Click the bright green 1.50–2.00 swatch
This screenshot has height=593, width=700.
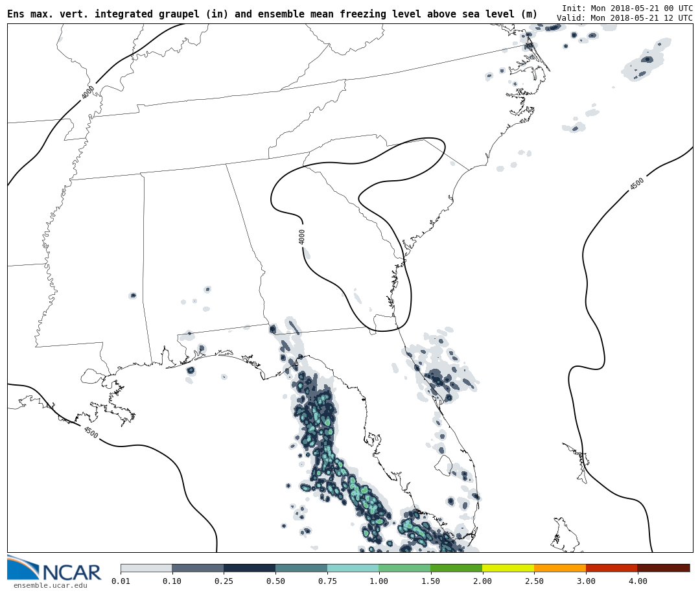click(456, 568)
